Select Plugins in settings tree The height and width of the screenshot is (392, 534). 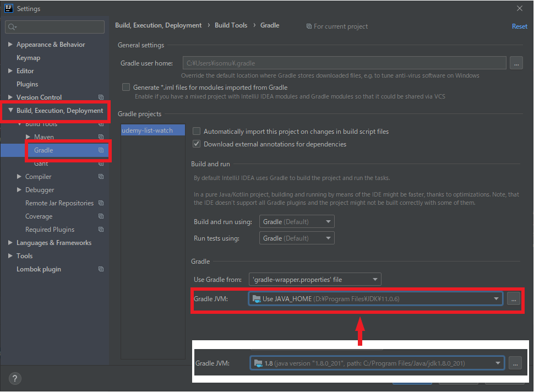(x=27, y=84)
